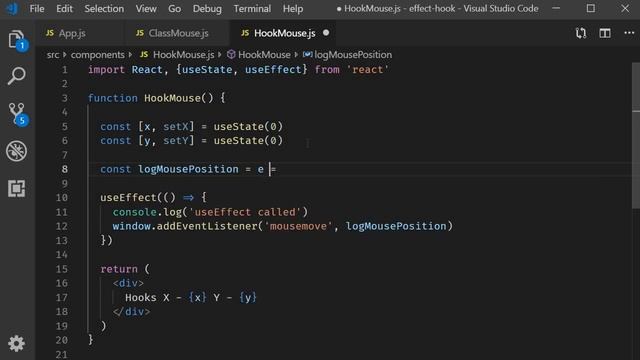Click the 'mousemove' string literal

(298, 226)
